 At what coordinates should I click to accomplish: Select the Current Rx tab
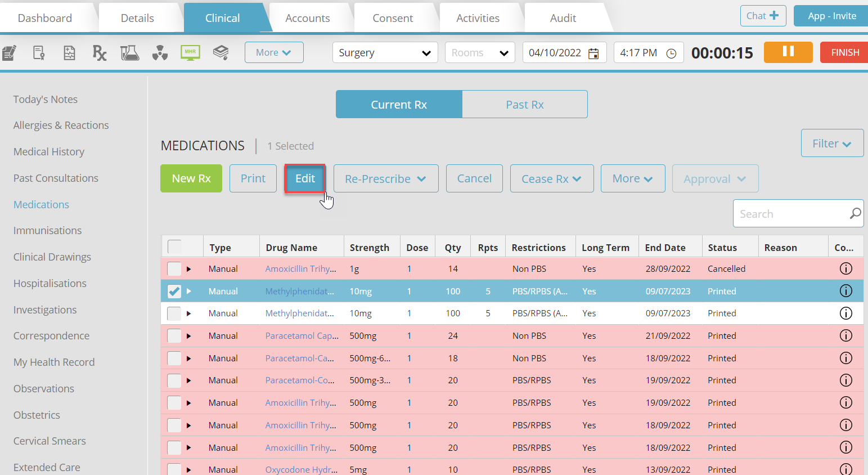click(x=399, y=104)
